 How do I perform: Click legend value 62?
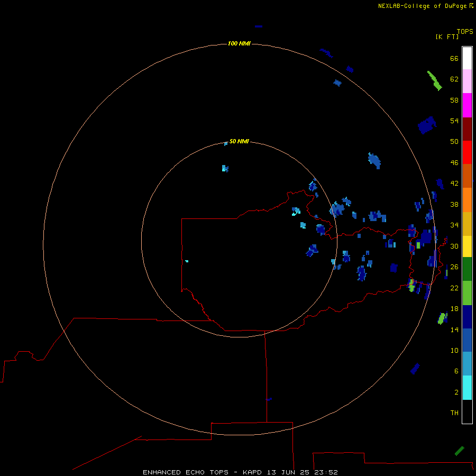(x=454, y=79)
